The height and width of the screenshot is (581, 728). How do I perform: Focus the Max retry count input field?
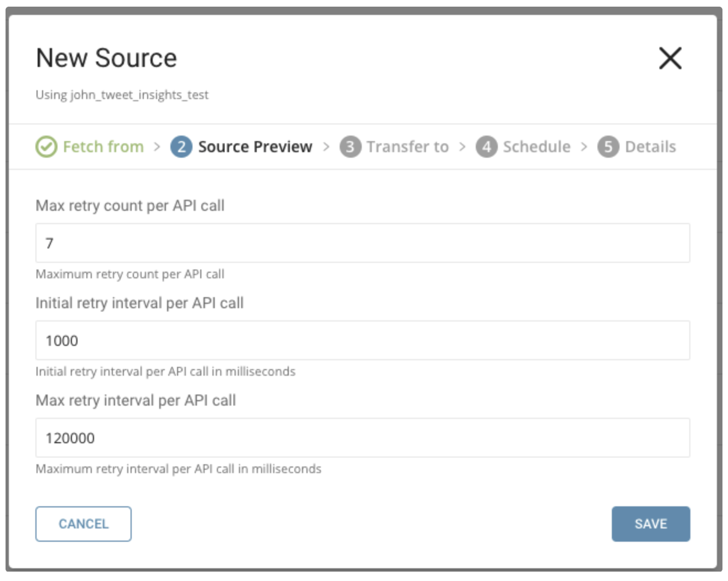pyautogui.click(x=362, y=243)
